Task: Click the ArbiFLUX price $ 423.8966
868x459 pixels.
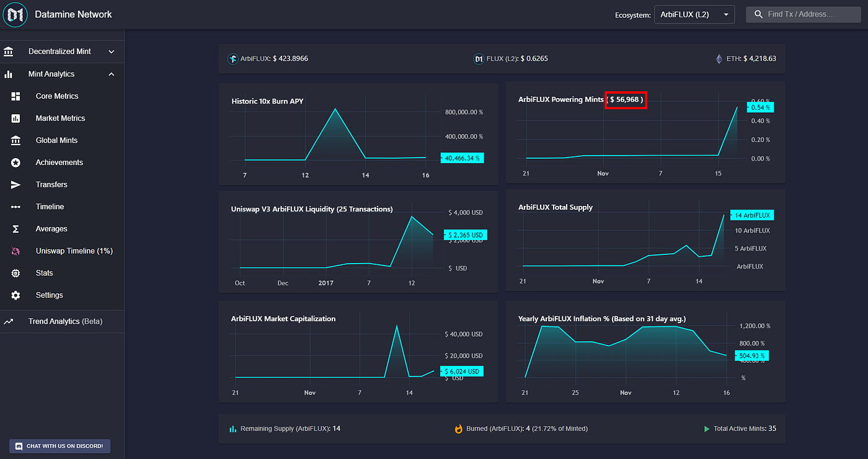Action: pyautogui.click(x=290, y=59)
